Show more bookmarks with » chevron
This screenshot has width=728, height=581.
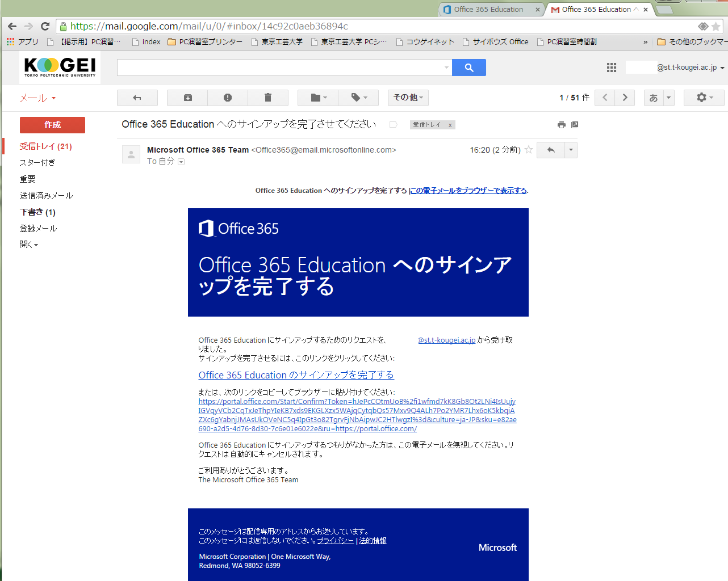(x=645, y=41)
